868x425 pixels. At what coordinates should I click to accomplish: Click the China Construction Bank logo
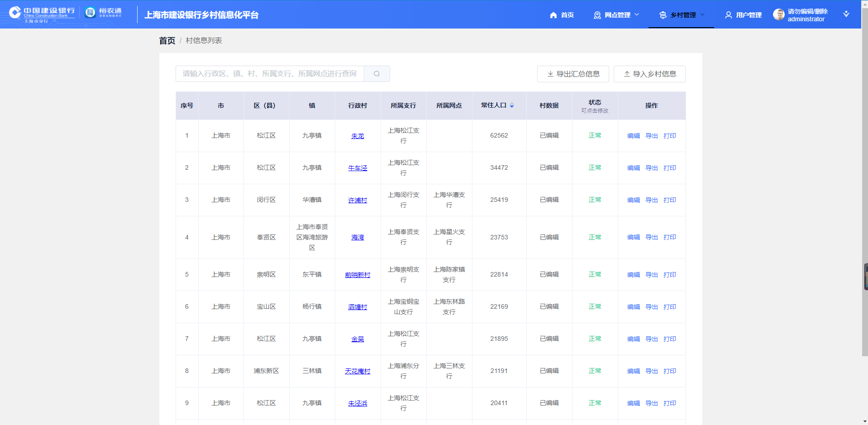(x=42, y=14)
